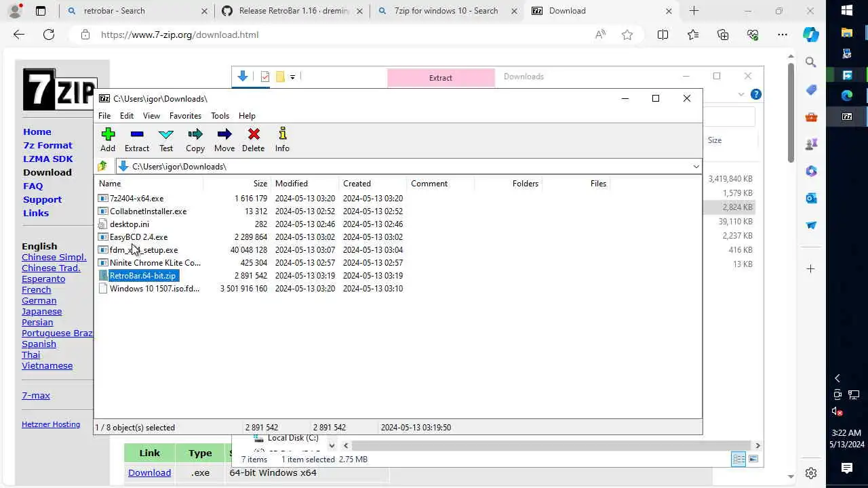Expand the 7-Zip address path dropdown
868x488 pixels.
[x=696, y=166]
